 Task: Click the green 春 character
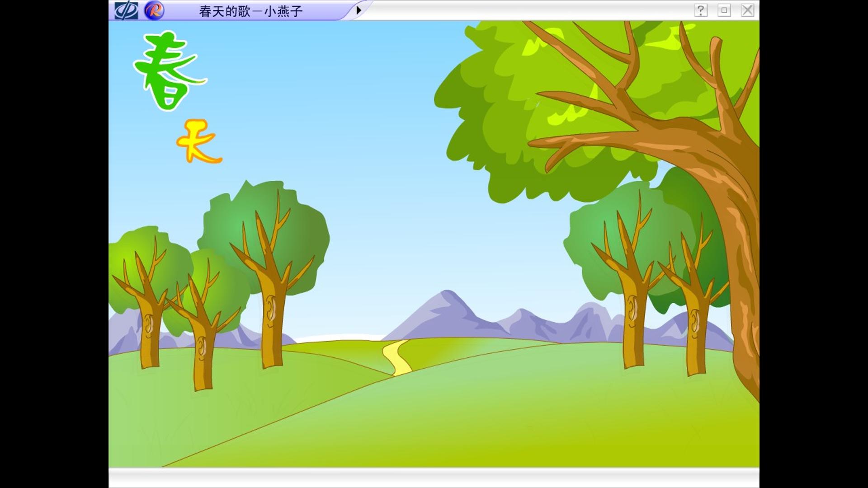[x=169, y=71]
